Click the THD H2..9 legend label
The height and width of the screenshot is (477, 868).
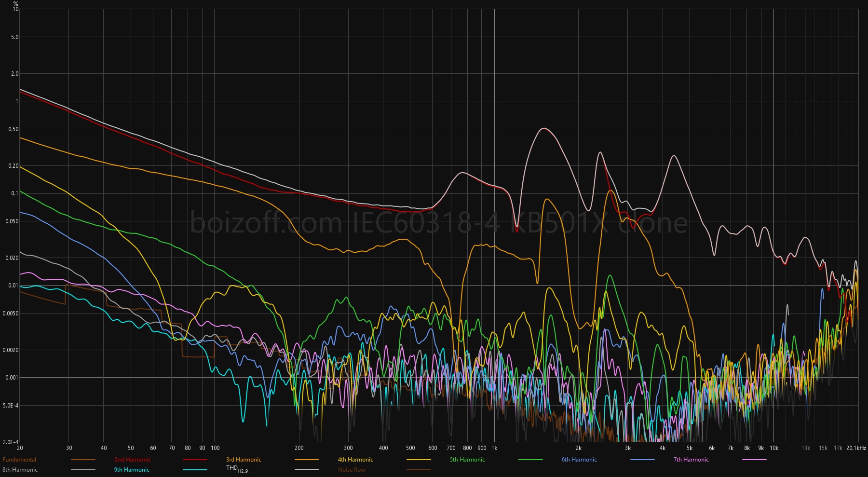point(237,469)
